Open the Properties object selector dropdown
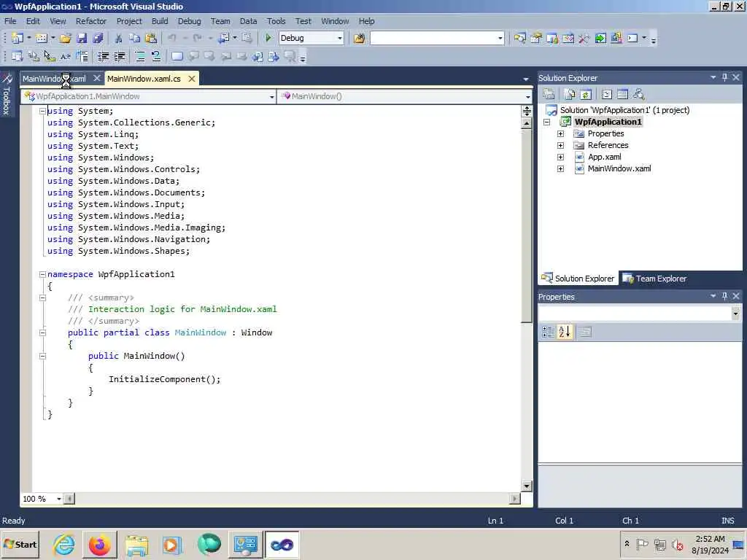The height and width of the screenshot is (560, 747). [x=735, y=314]
